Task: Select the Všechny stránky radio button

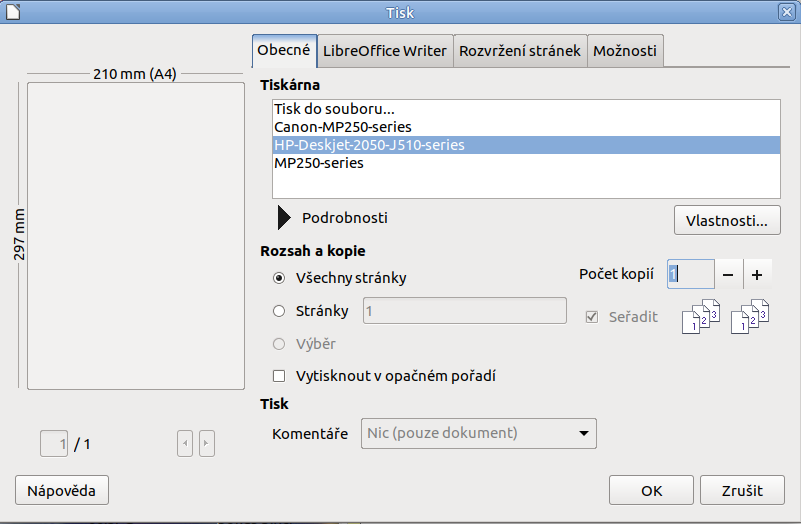Action: click(279, 278)
